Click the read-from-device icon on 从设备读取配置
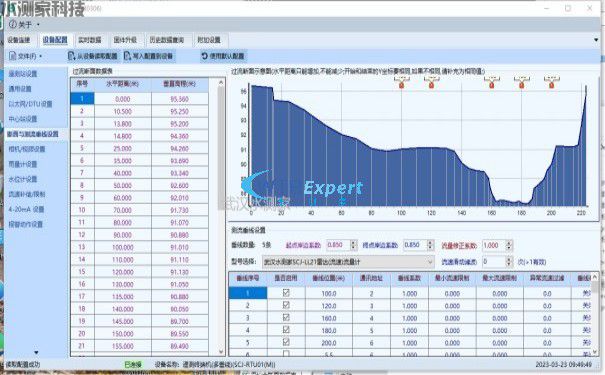The height and width of the screenshot is (375, 605). [x=71, y=56]
